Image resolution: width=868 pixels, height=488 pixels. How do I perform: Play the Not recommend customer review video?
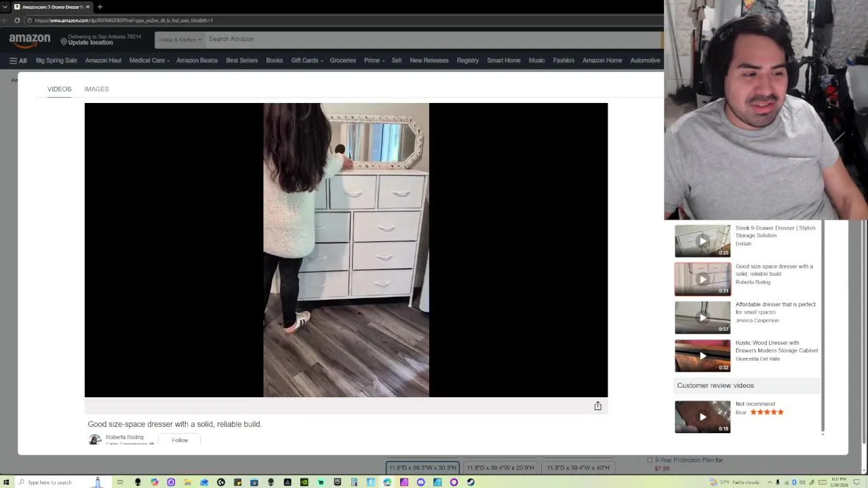[x=703, y=417]
